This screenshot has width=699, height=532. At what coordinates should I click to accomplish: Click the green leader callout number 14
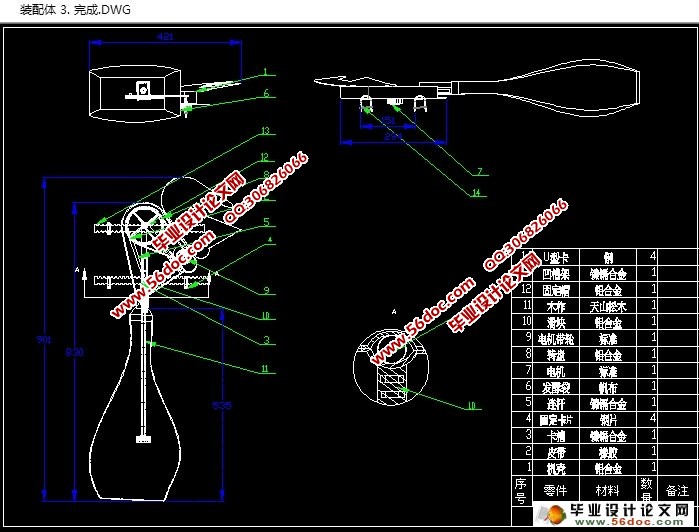coord(477,193)
